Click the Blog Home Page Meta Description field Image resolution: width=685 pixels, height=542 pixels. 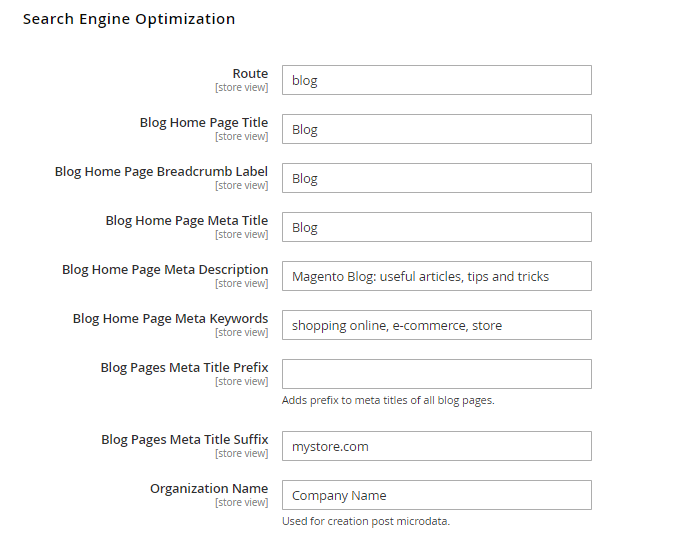pos(436,276)
